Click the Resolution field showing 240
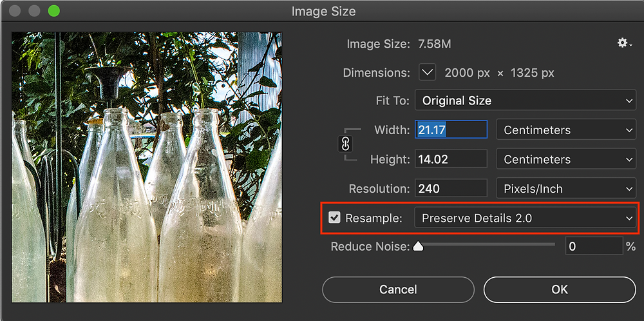Viewport: 644px width, 321px height. pyautogui.click(x=451, y=189)
